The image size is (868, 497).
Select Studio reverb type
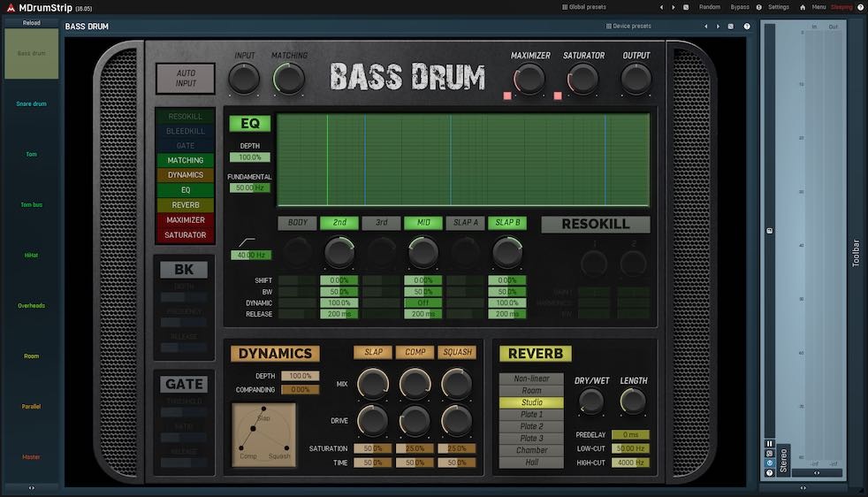(x=531, y=402)
